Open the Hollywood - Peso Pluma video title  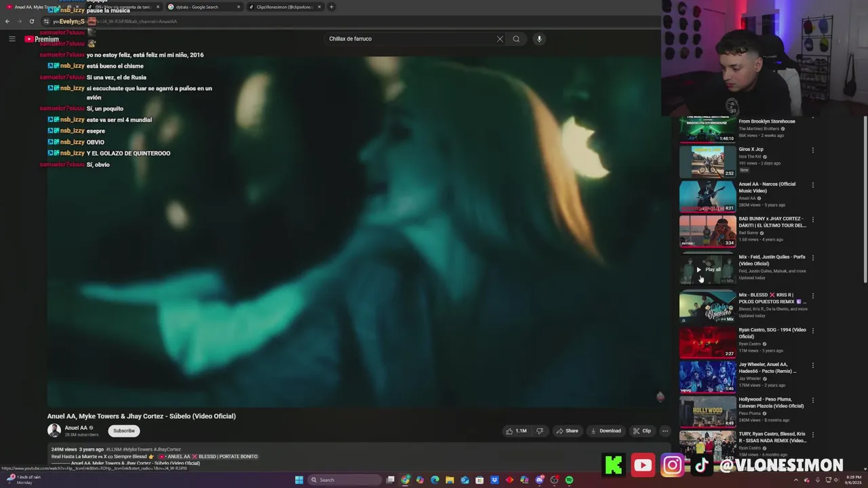[771, 403]
